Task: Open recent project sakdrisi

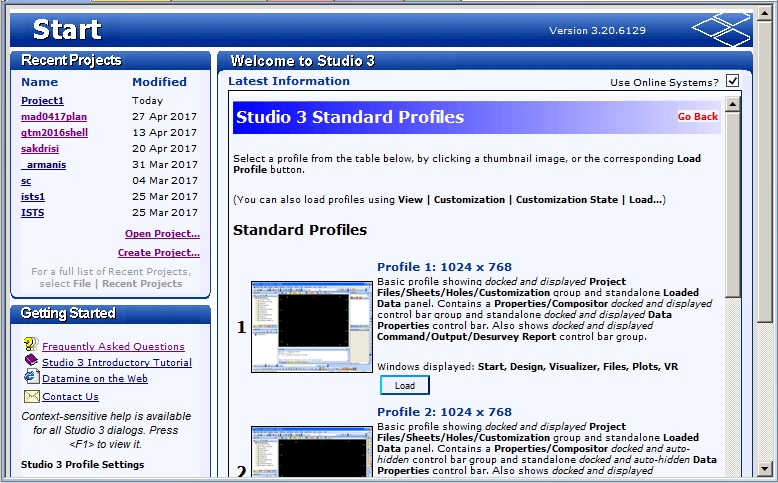Action: tap(40, 148)
